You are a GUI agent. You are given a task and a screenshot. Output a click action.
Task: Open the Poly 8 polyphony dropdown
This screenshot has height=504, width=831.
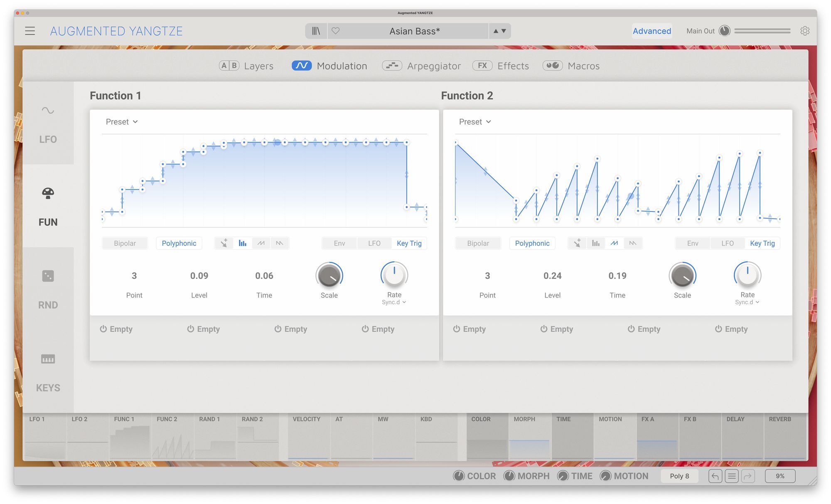tap(679, 476)
